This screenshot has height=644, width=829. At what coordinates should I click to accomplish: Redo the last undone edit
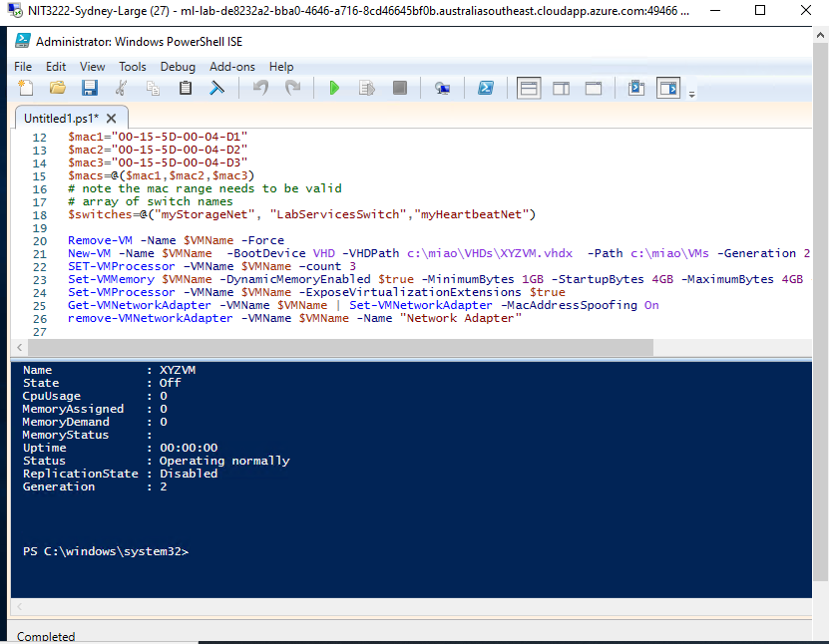(292, 88)
